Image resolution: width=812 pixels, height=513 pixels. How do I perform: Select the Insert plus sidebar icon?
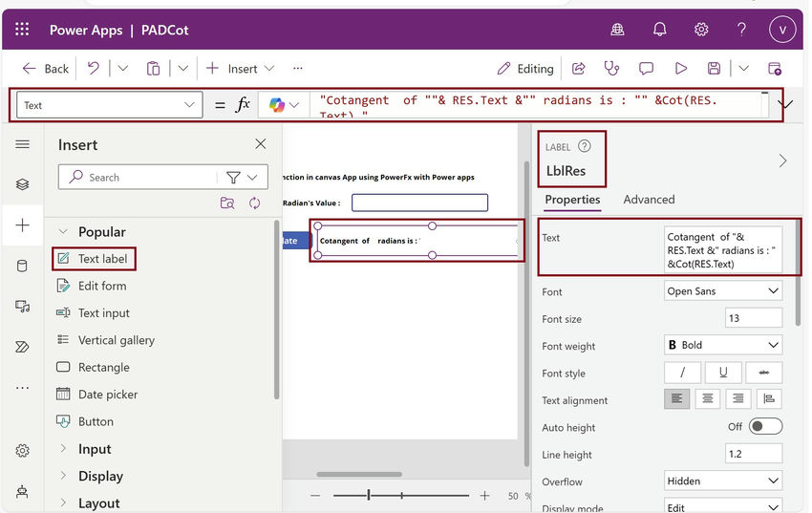pos(22,225)
